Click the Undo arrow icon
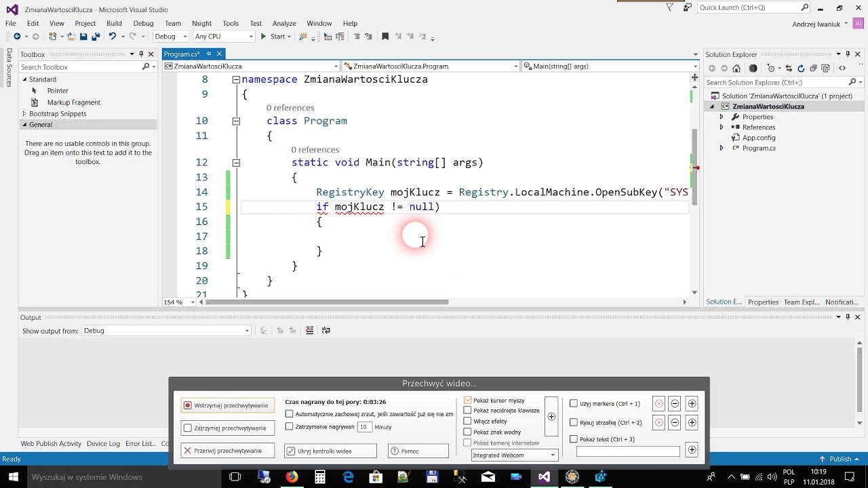The height and width of the screenshot is (488, 868). coord(112,37)
